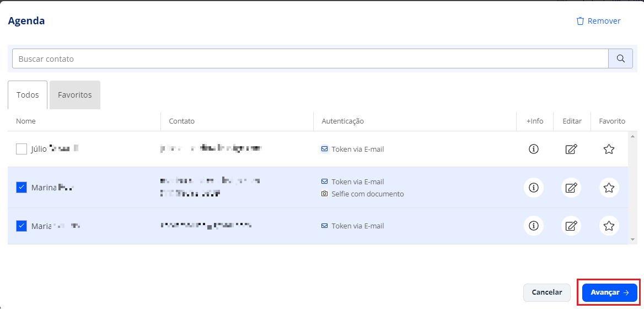Mark Marina as favorite star
This screenshot has width=644, height=309.
click(609, 188)
